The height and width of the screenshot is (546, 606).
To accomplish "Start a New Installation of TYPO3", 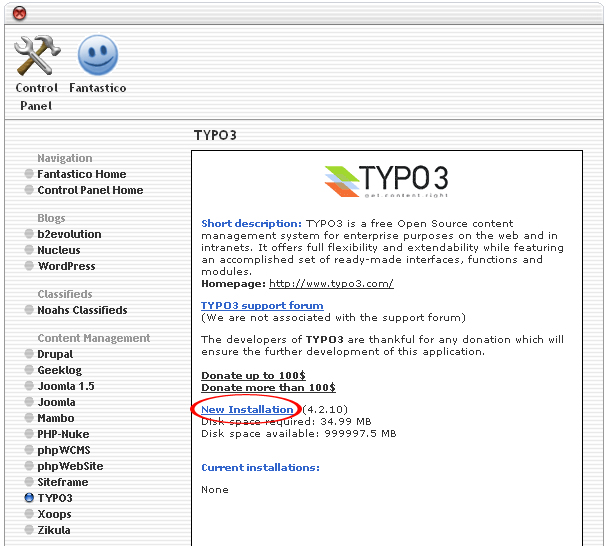I will 247,410.
